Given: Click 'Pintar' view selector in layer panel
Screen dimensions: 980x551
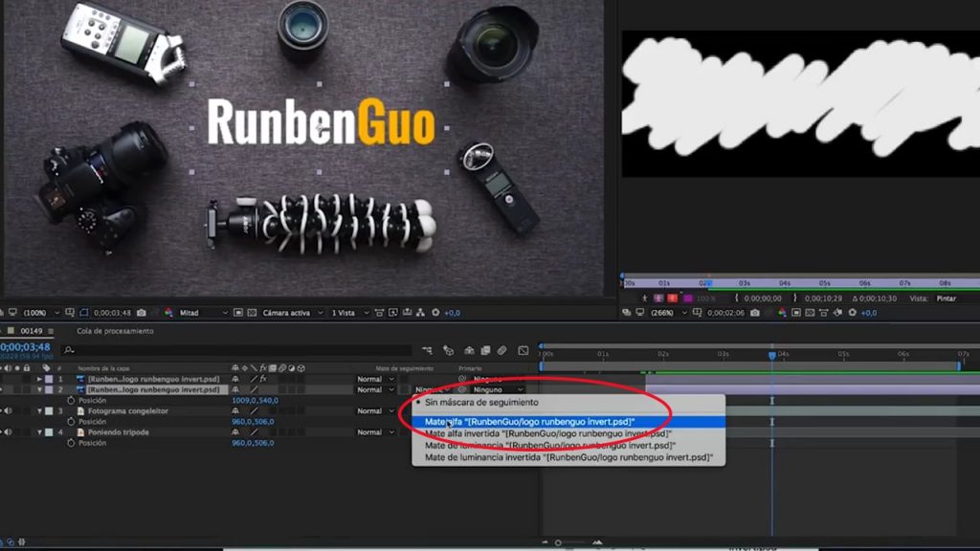Looking at the screenshot, I should pos(947,298).
